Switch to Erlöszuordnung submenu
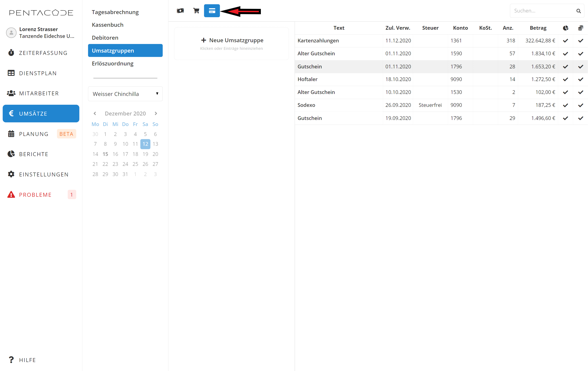 click(113, 64)
